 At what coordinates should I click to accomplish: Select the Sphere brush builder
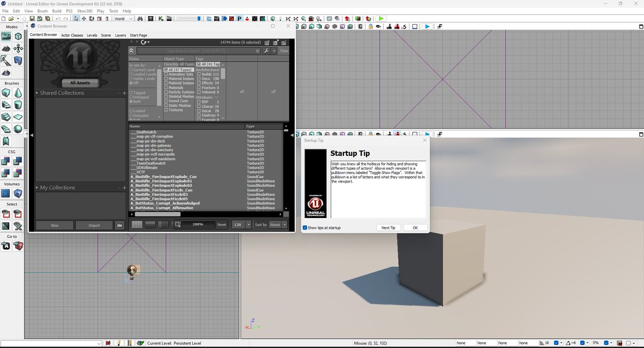(18, 129)
